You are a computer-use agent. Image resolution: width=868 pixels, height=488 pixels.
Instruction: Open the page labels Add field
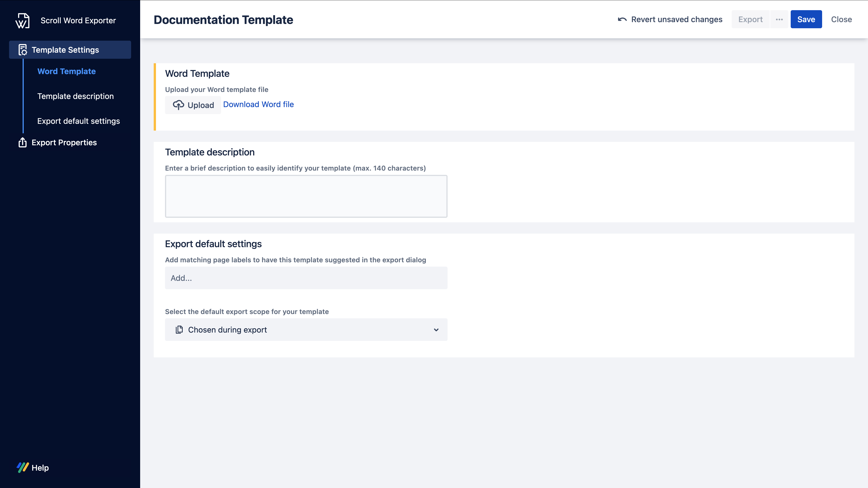306,278
